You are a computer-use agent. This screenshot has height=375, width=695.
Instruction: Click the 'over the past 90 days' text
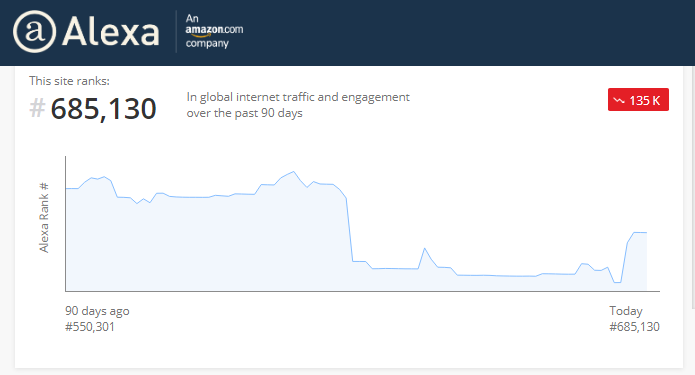[244, 113]
